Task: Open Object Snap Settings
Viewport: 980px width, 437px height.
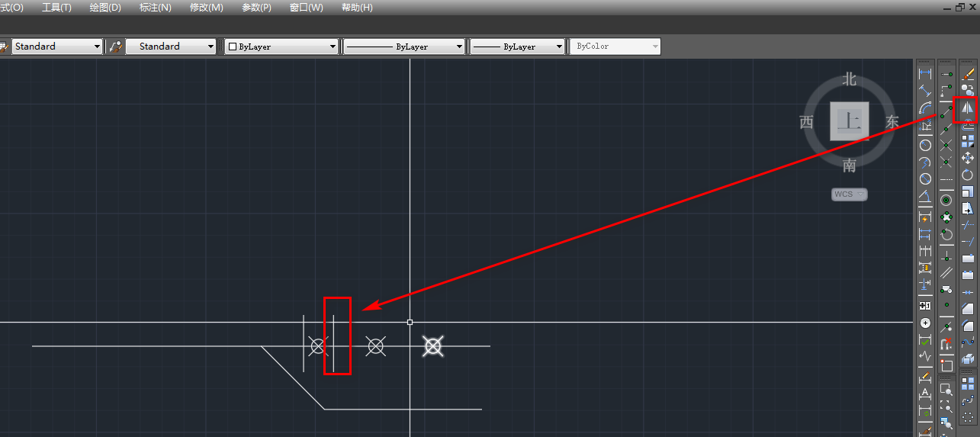Action: 946,365
